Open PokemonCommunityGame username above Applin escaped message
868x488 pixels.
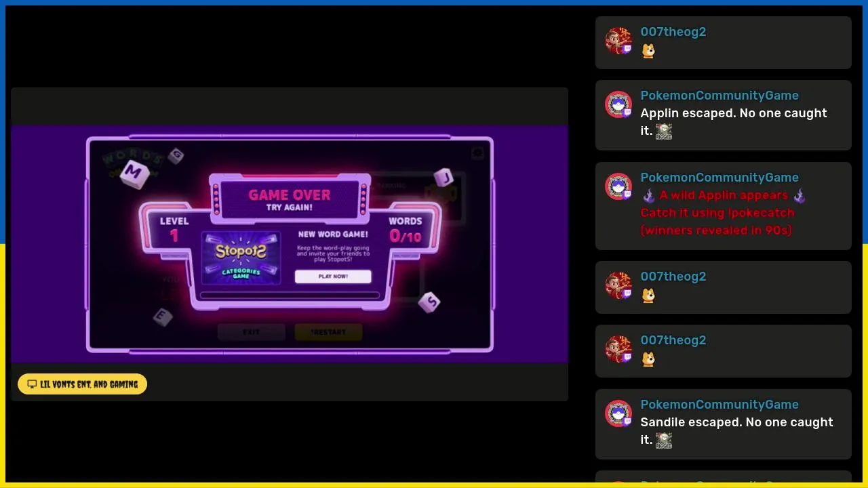(x=719, y=96)
